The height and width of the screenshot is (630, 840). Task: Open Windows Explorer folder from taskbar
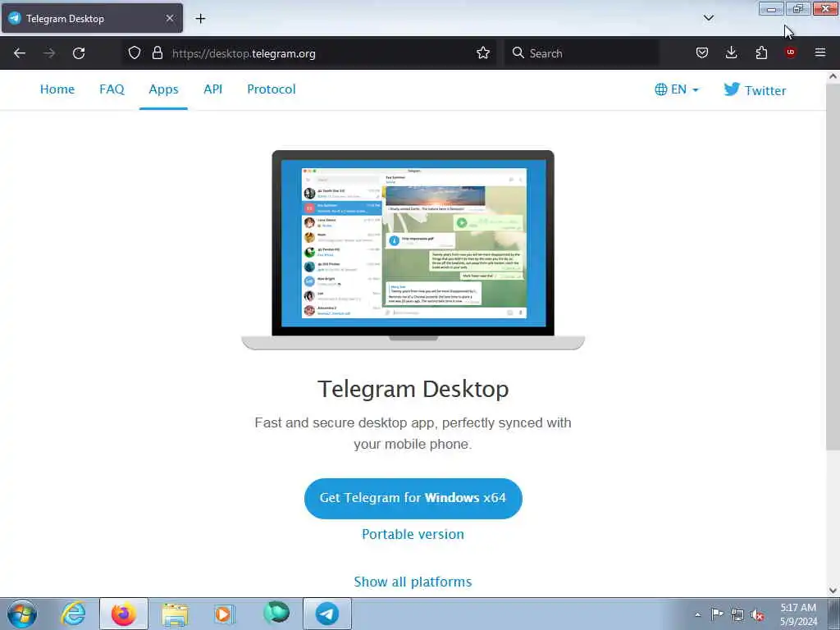pyautogui.click(x=175, y=614)
